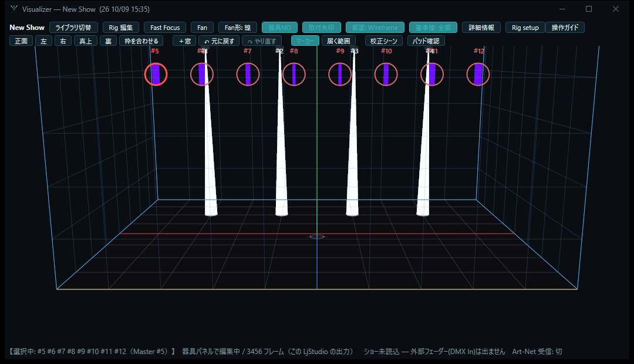Select fixture #5 circle marker
The height and width of the screenshot is (364, 634).
point(156,75)
